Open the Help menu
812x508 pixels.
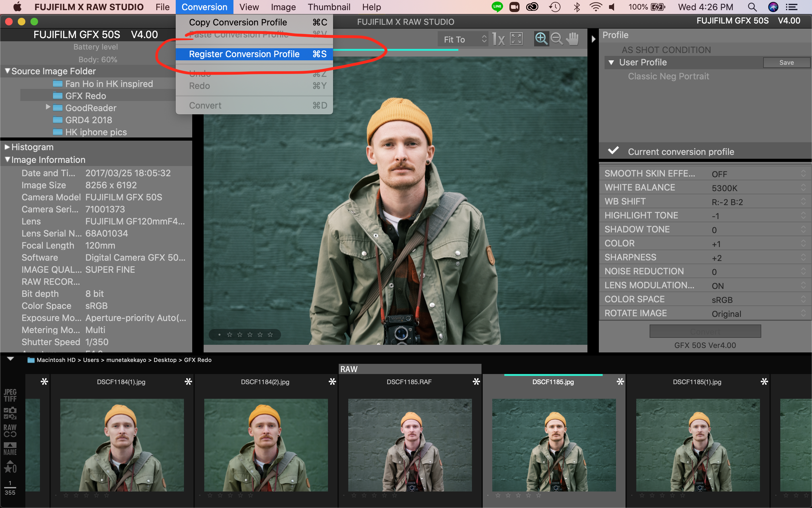[371, 7]
